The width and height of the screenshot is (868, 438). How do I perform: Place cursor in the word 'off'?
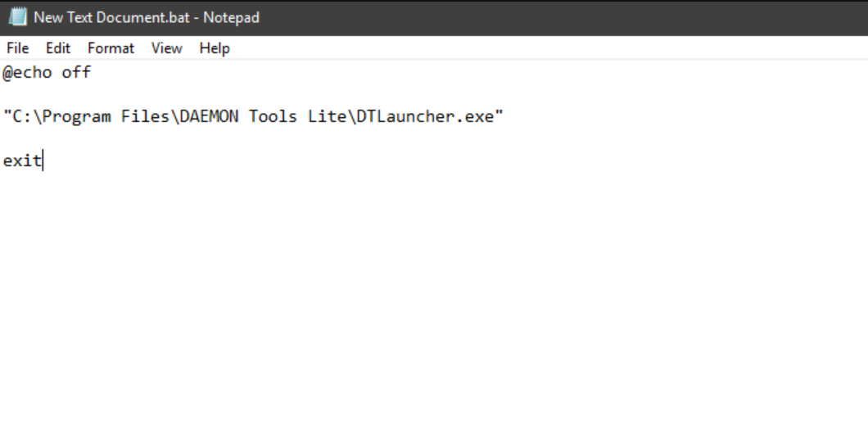(76, 73)
